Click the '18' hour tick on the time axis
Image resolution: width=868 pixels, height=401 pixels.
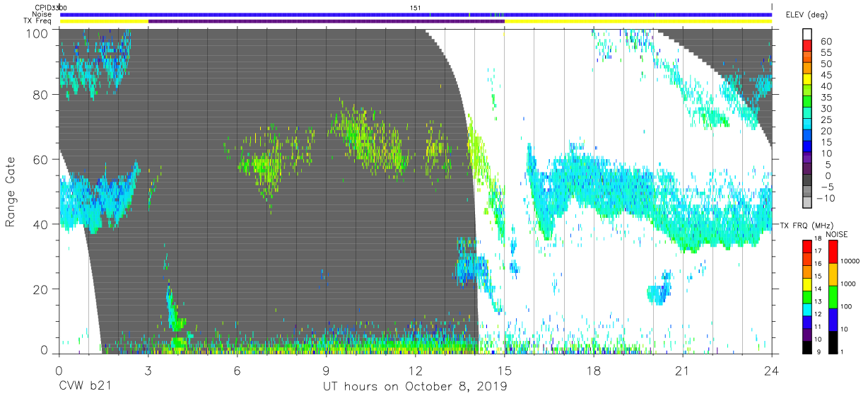(x=594, y=370)
